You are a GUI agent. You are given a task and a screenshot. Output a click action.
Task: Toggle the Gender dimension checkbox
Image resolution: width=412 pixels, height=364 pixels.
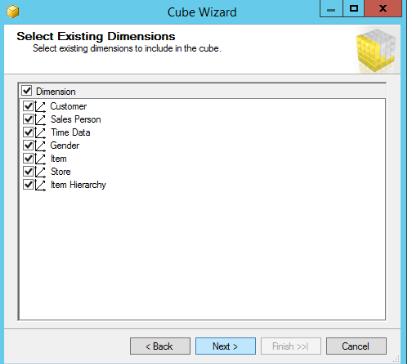pyautogui.click(x=29, y=145)
